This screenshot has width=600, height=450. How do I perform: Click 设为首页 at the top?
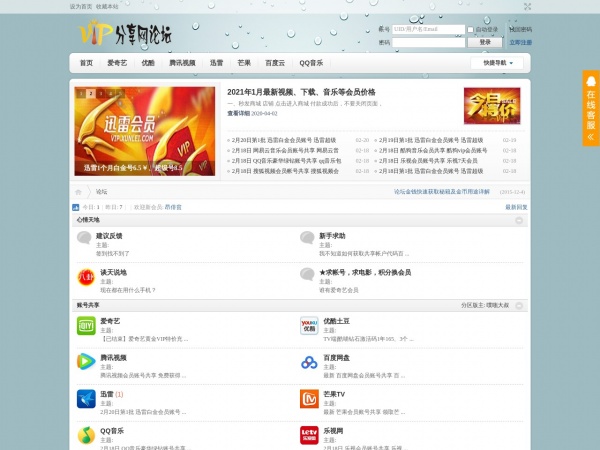coord(81,7)
